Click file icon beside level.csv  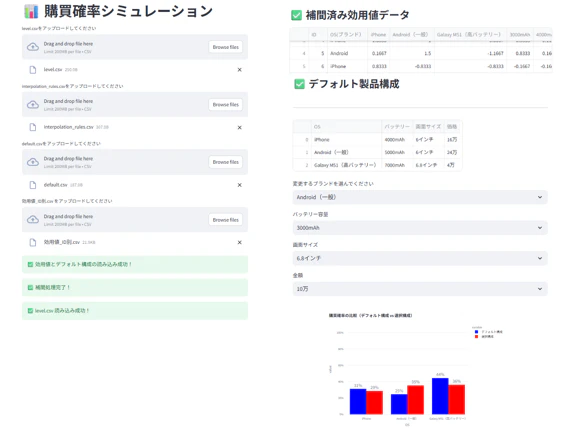(33, 70)
